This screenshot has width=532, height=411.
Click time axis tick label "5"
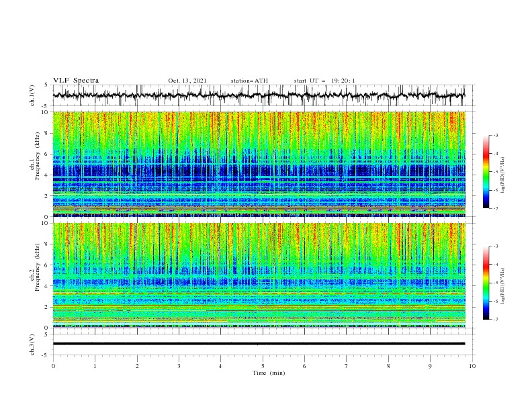[x=263, y=366]
